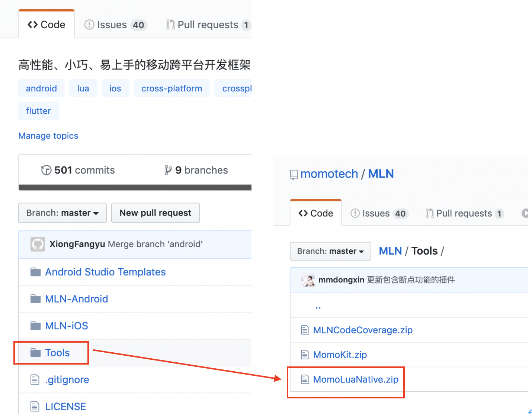Open XiongFangyu's avatar on the latest commit
The width and height of the screenshot is (532, 414).
[37, 244]
